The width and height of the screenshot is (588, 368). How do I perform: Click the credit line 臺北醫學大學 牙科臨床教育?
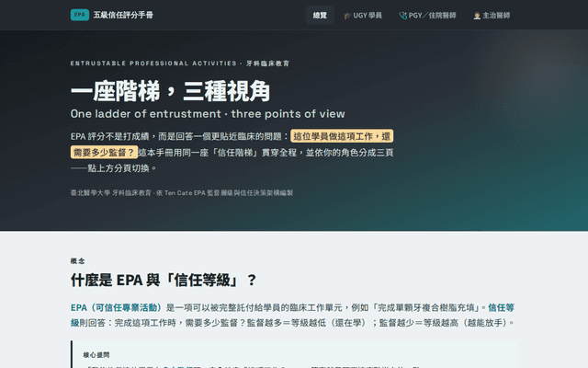[182, 192]
